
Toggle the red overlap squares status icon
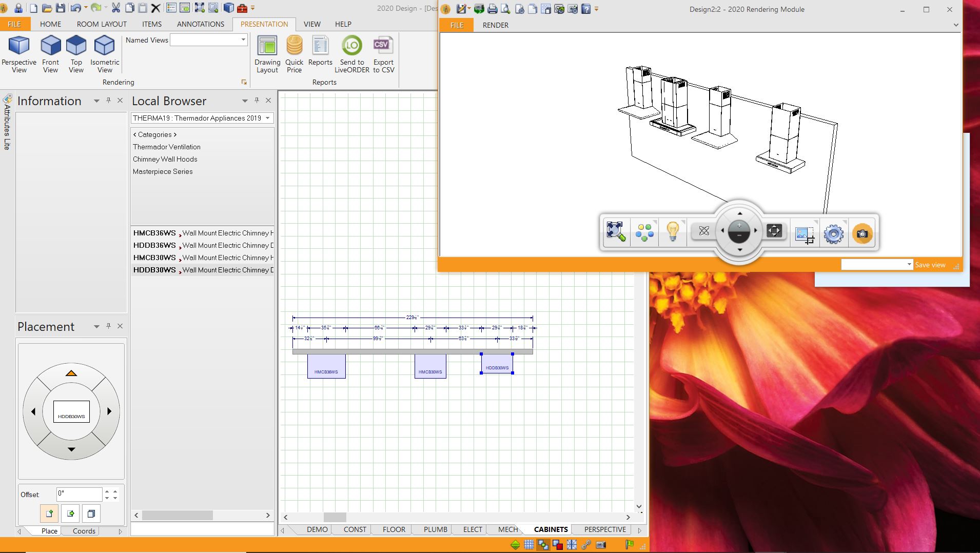[x=557, y=545]
